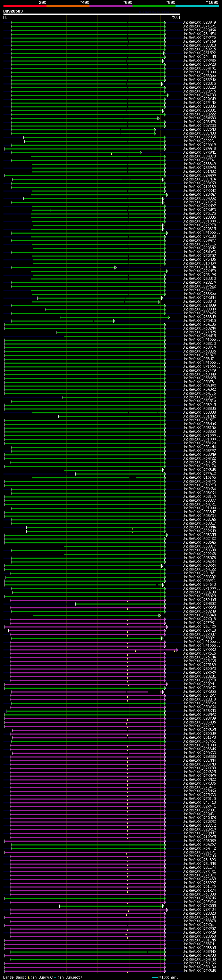Select the UniRef100_D0ABC3 label
222x980 pixels.
point(199,156)
